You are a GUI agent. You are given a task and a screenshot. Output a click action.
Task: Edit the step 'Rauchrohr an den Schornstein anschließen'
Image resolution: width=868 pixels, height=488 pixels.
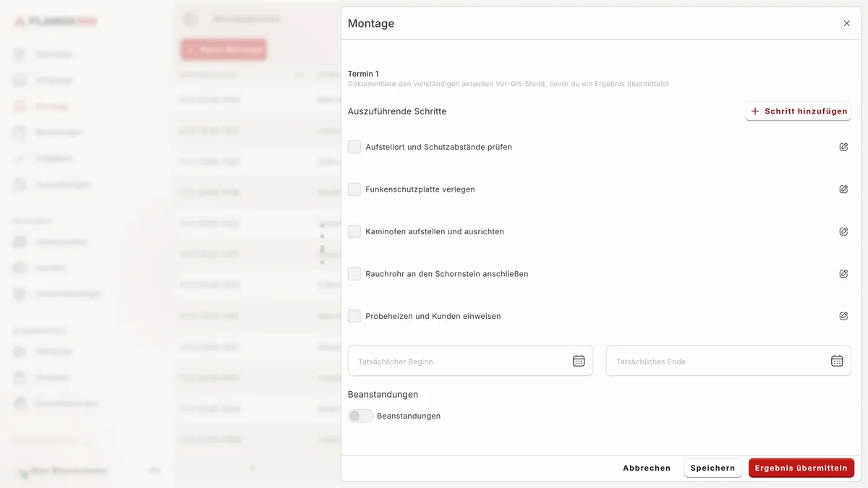pyautogui.click(x=843, y=274)
